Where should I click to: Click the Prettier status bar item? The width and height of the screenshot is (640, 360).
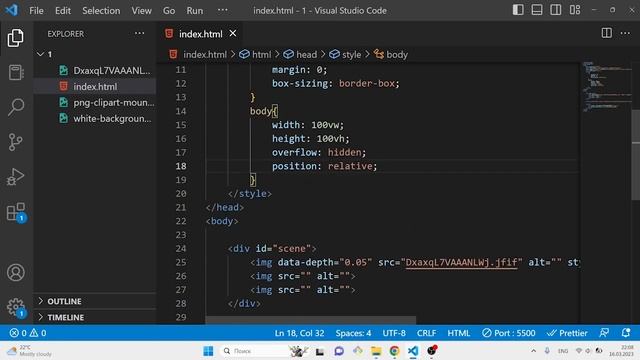click(x=567, y=333)
